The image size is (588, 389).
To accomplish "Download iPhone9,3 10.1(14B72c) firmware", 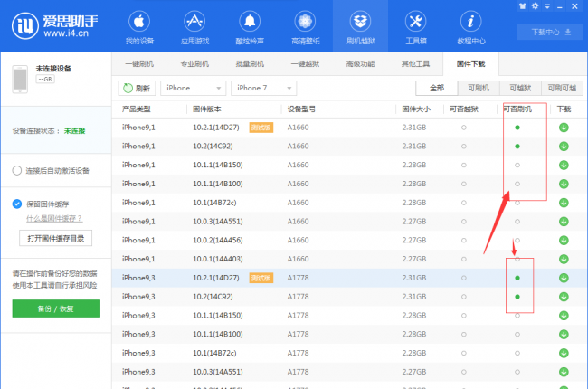I will coord(564,353).
